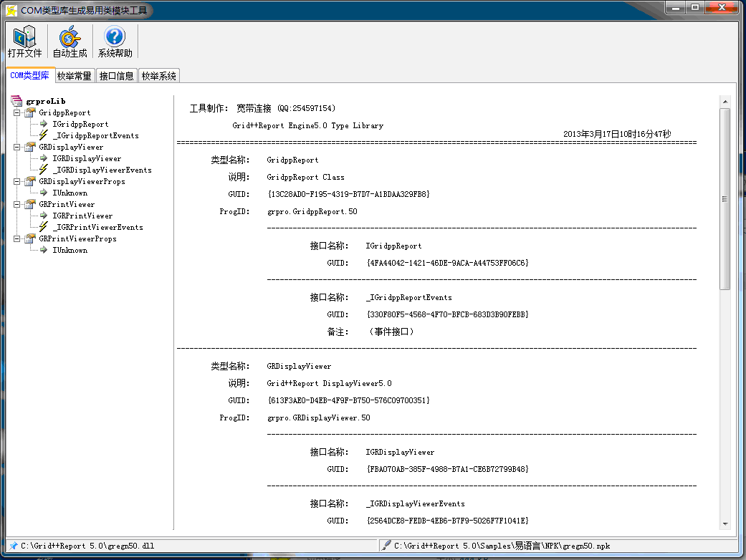The height and width of the screenshot is (560, 746).
Task: Select the grproLib library root icon
Action: [x=16, y=101]
